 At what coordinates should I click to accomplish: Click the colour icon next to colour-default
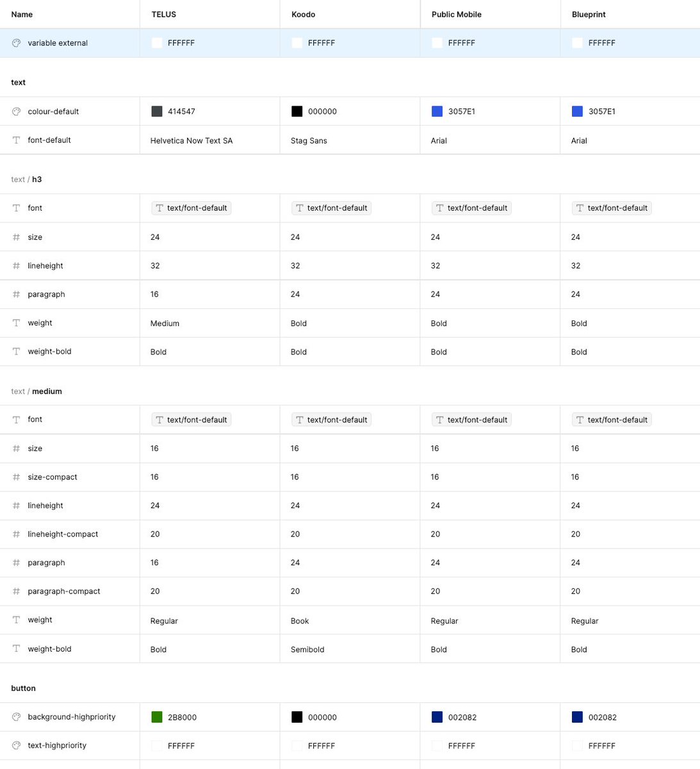coord(17,112)
